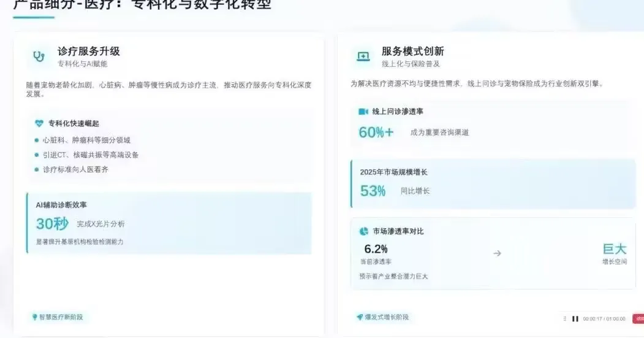Click the rocket icon in 爆发式增长阶段 tag
This screenshot has height=338, width=644.
coord(360,317)
